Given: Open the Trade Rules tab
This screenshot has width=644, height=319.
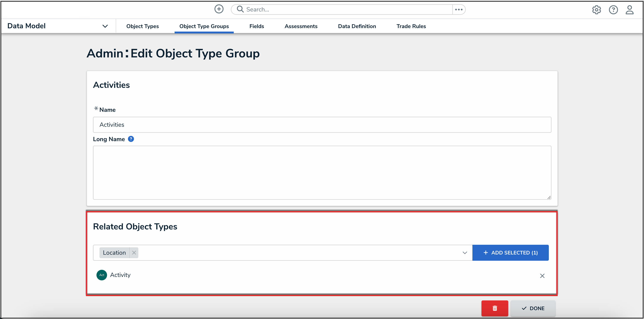Looking at the screenshot, I should [x=411, y=26].
